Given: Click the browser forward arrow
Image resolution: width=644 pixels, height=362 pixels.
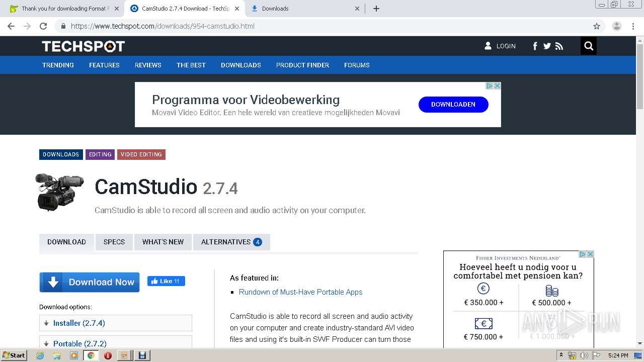Looking at the screenshot, I should pyautogui.click(x=27, y=26).
